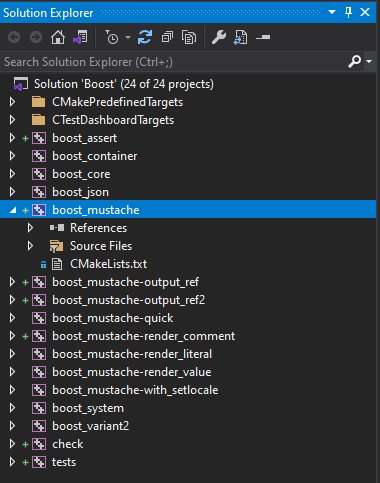Click the search magnifier icon
This screenshot has height=483, width=380.
[355, 62]
